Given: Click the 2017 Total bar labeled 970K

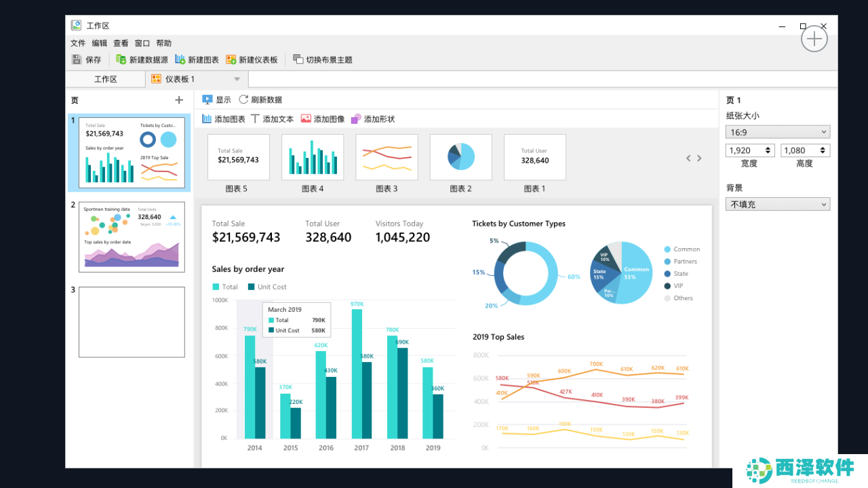Looking at the screenshot, I should [x=357, y=373].
